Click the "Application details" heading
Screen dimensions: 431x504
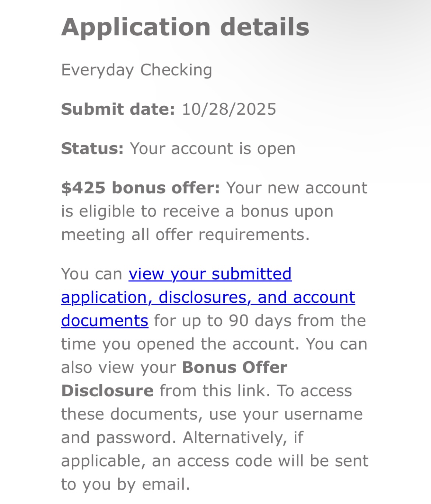185,27
